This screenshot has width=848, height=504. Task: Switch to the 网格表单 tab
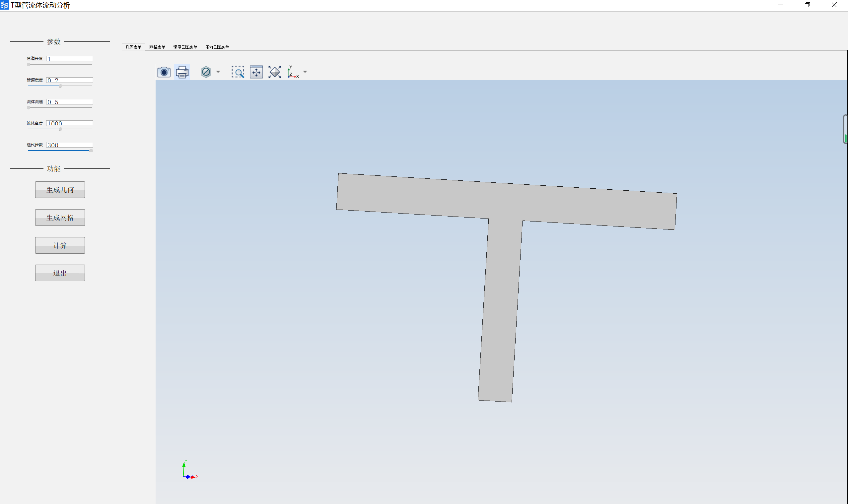tap(157, 47)
